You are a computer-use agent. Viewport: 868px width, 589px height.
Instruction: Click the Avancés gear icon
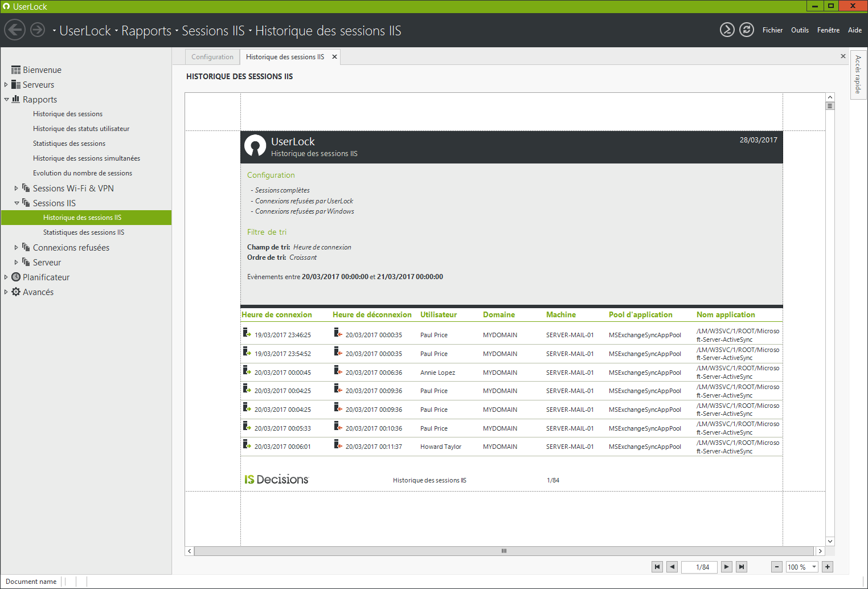16,292
